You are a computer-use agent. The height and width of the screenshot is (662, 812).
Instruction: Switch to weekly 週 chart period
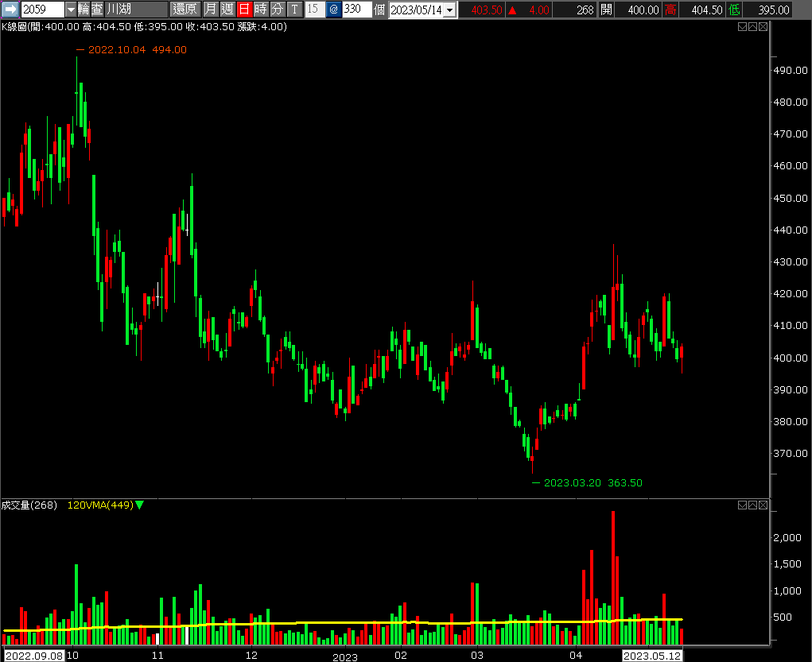[x=227, y=10]
